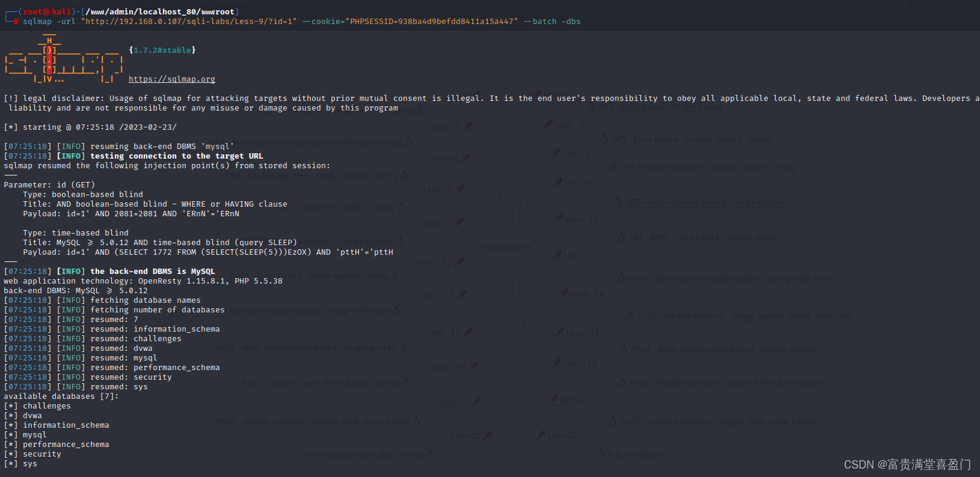Screen dimensions: 980x477
Task: Click the 'resumed: sys' log line
Action: pyautogui.click(x=76, y=387)
